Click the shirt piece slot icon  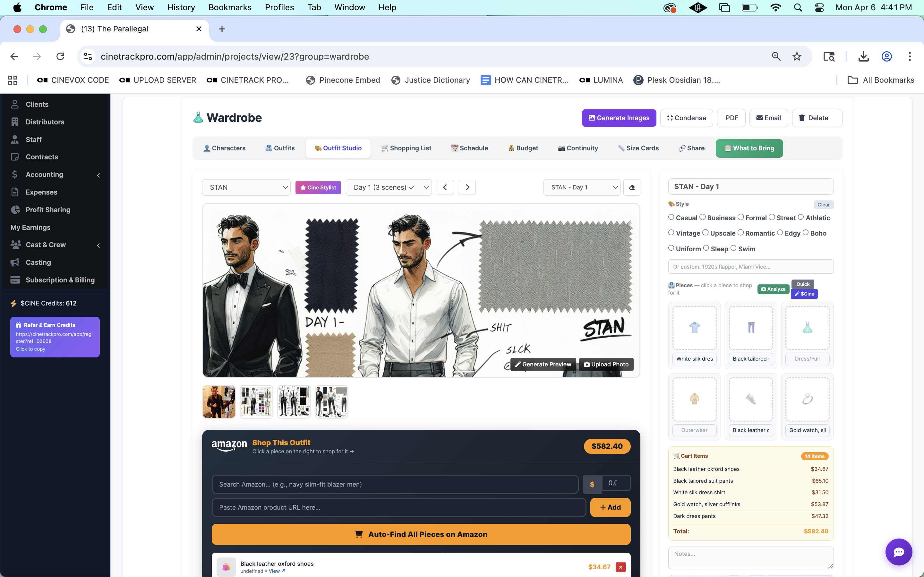point(694,328)
